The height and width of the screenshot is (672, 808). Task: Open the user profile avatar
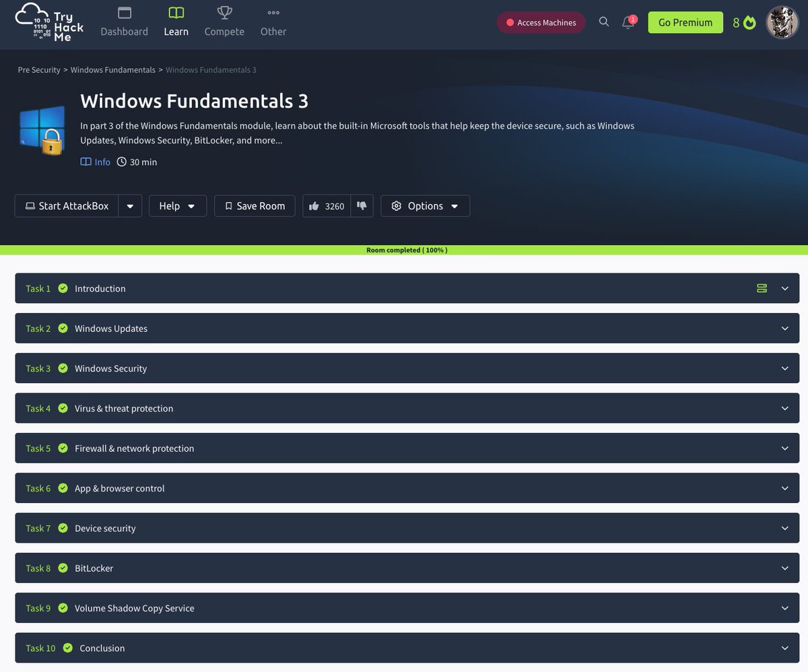point(782,22)
